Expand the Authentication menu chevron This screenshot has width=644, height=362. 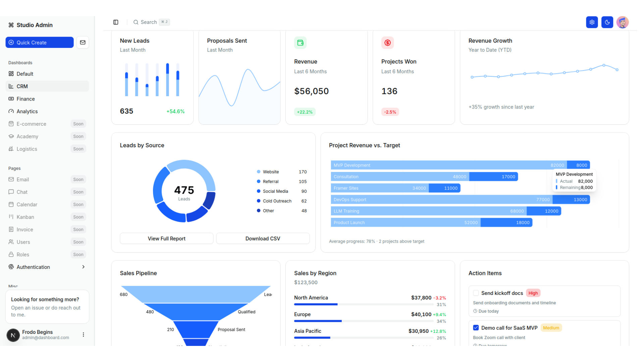point(83,267)
